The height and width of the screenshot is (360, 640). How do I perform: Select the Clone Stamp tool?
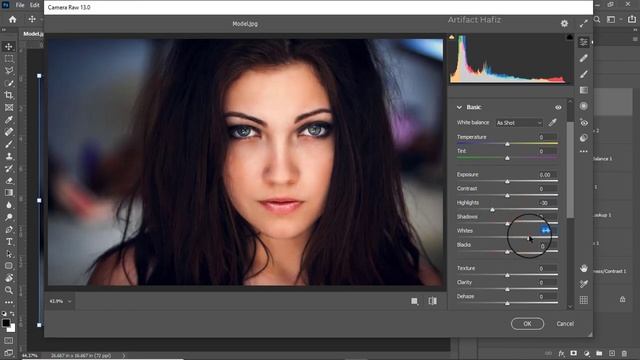coord(9,156)
